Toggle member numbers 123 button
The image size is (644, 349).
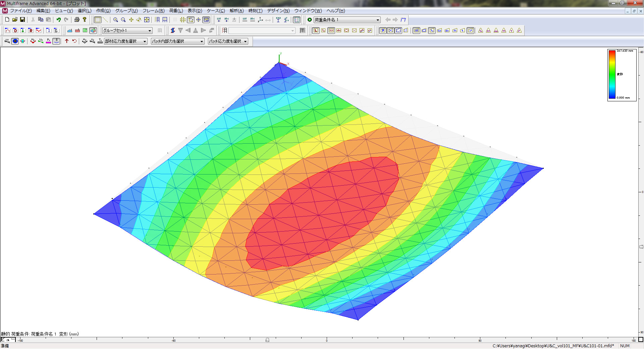pos(331,31)
